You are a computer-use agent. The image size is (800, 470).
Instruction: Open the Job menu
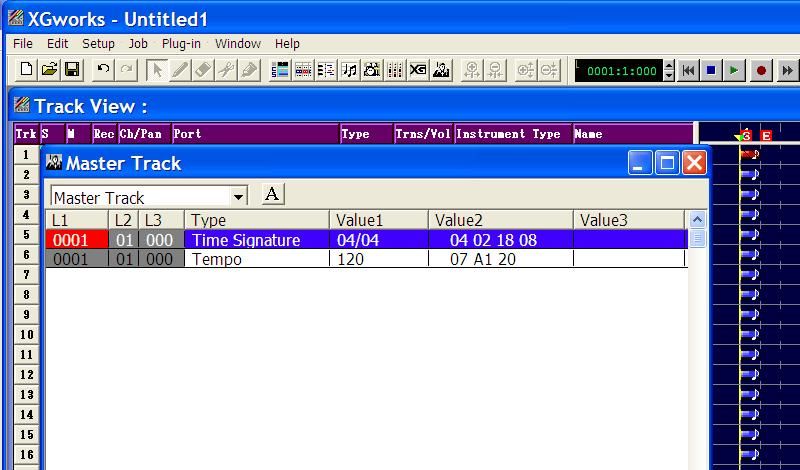click(x=138, y=43)
